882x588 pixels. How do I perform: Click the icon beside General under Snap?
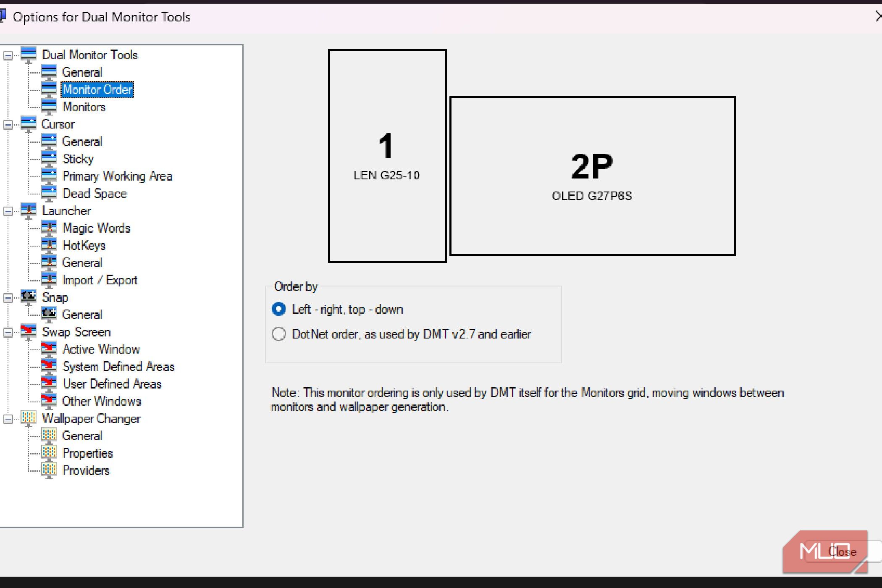[49, 315]
